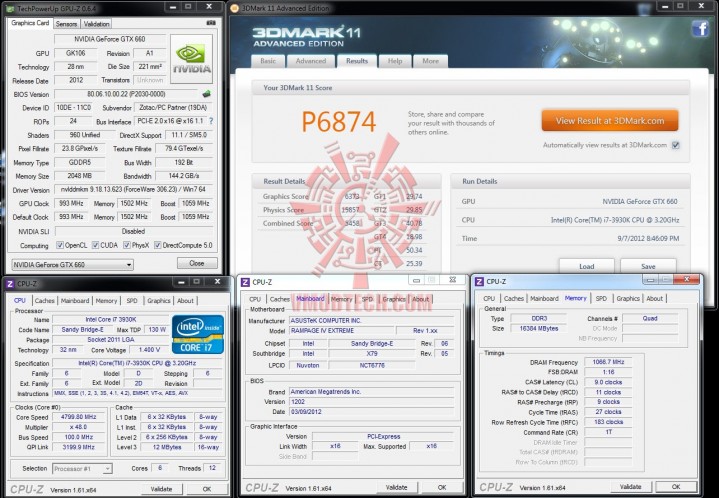The height and width of the screenshot is (498, 719).
Task: Click the GPU-Z title bar icon
Action: (11, 8)
